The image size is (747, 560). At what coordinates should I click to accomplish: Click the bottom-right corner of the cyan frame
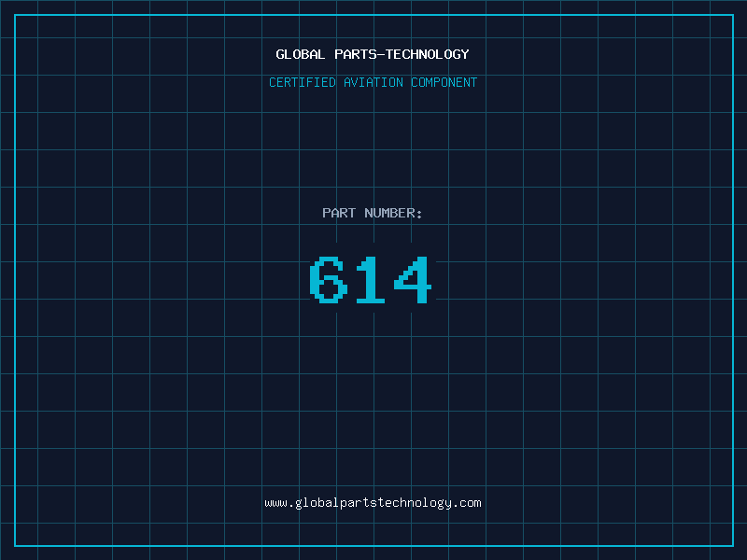coord(732,545)
